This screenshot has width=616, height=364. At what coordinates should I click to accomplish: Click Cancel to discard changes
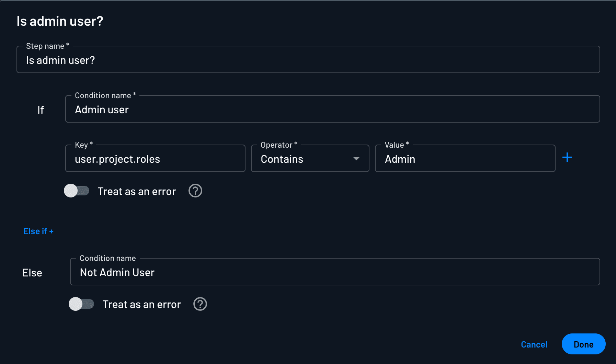[534, 344]
